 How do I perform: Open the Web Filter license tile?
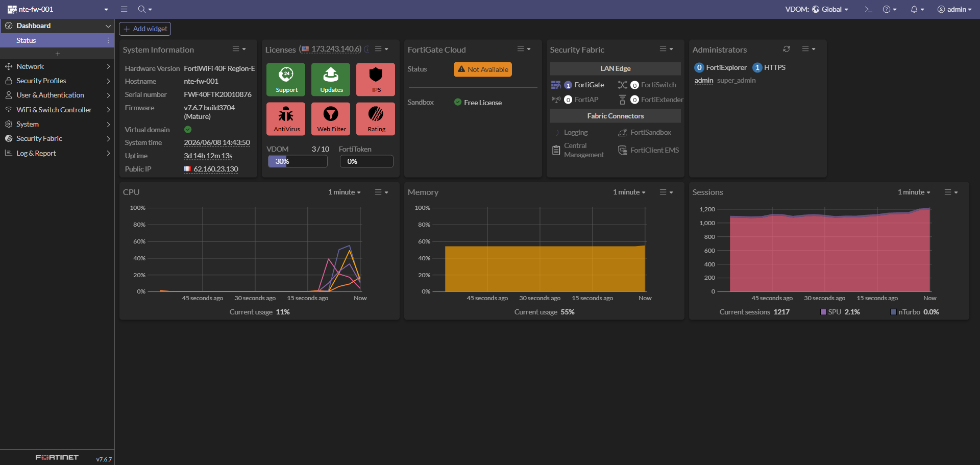tap(331, 119)
